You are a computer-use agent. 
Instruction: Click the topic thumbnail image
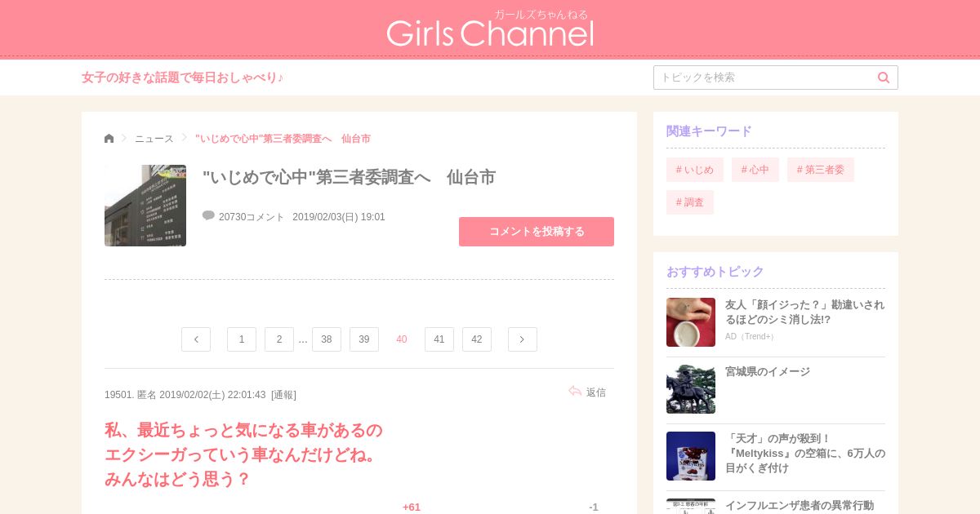click(145, 206)
